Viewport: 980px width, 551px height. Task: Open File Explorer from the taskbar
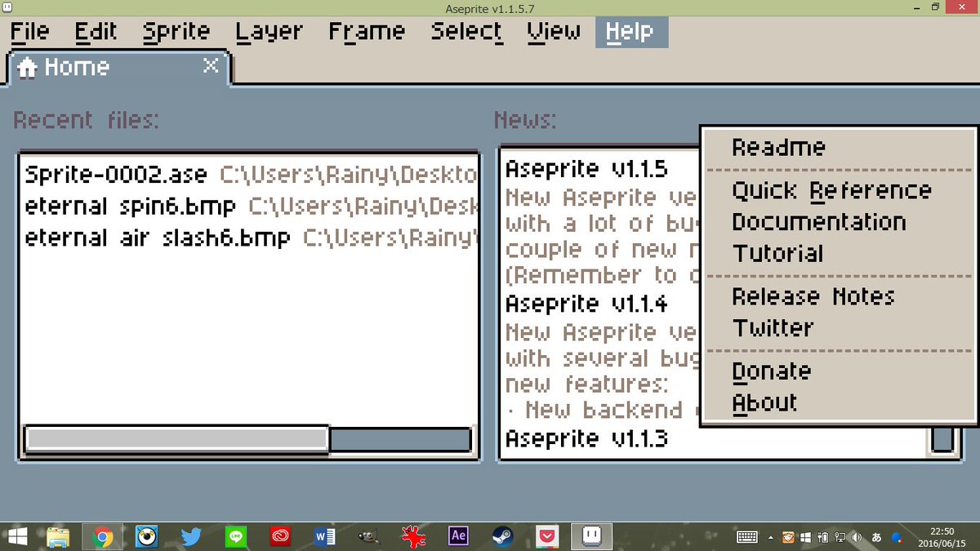point(58,536)
